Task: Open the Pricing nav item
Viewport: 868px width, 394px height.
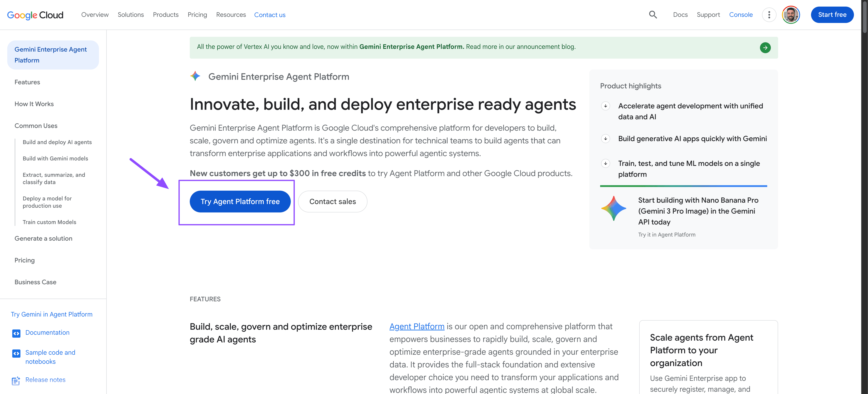Action: pos(197,15)
